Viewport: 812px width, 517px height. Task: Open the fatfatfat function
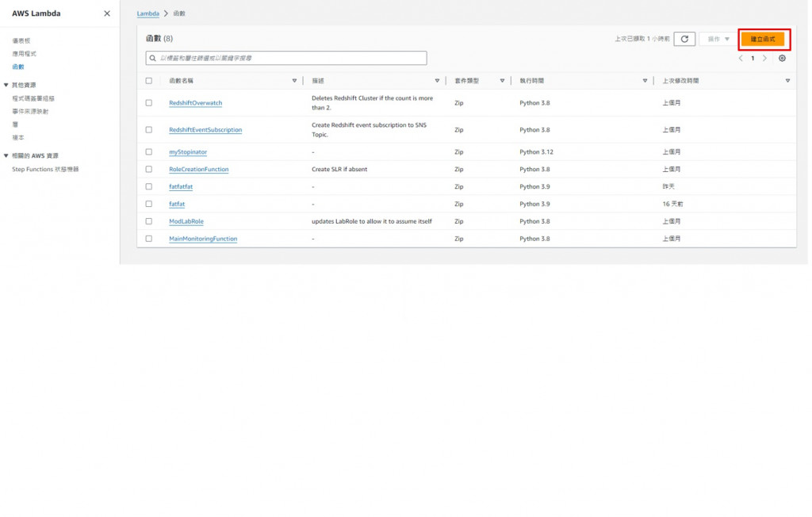pos(181,186)
